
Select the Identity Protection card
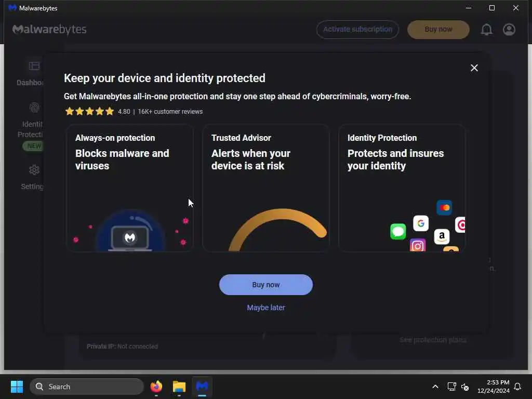point(402,188)
